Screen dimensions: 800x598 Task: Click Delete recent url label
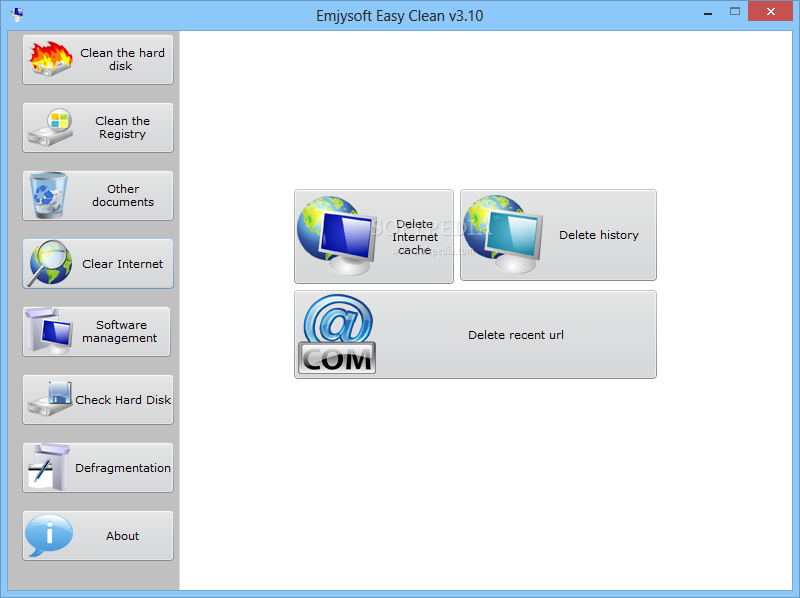[516, 335]
